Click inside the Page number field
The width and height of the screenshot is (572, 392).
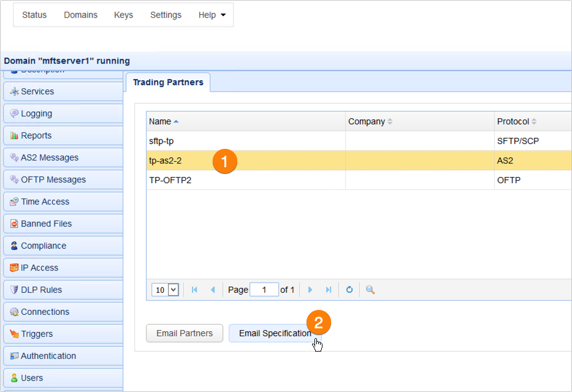click(x=264, y=290)
